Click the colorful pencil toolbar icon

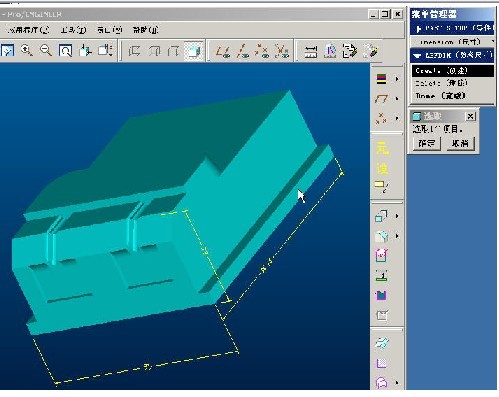pyautogui.click(x=370, y=51)
